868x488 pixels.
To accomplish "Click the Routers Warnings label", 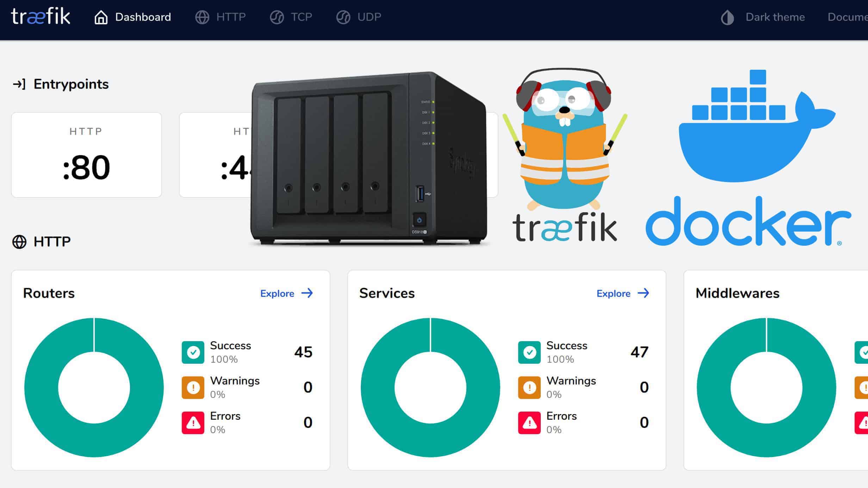I will tap(235, 381).
